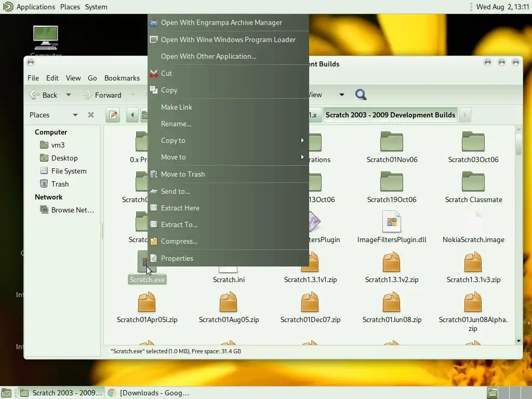Select Scratch01Dec07.zip archive icon
Viewport: 532px width, 399px height.
pyautogui.click(x=310, y=302)
